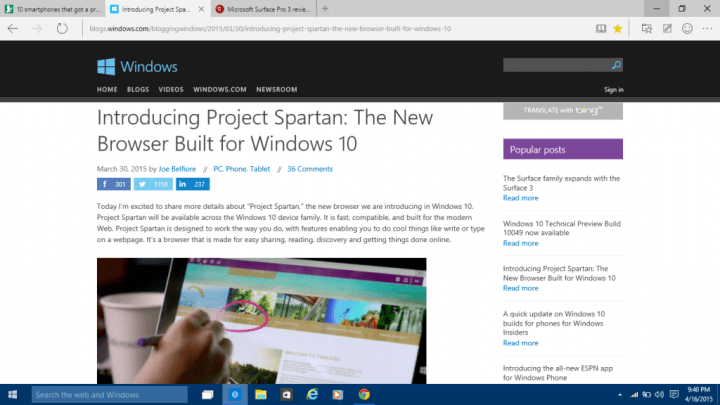720x405 pixels.
Task: Open the Hub favorites list icon
Action: click(x=647, y=28)
